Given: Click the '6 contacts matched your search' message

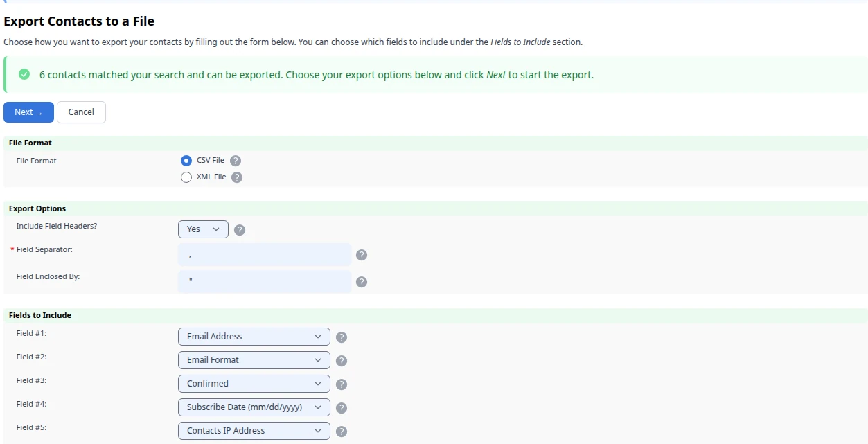Looking at the screenshot, I should tap(317, 75).
